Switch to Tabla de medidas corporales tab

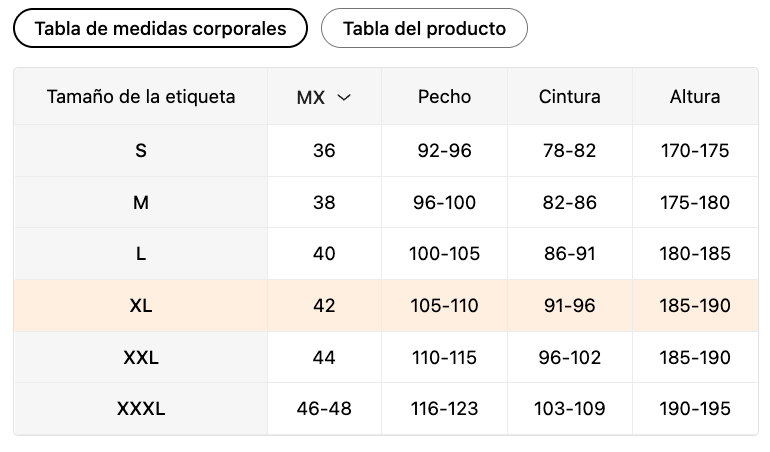coord(160,28)
